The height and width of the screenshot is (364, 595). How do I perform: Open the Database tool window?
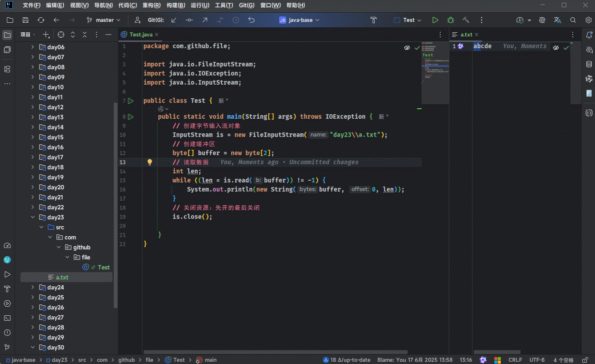point(589,64)
